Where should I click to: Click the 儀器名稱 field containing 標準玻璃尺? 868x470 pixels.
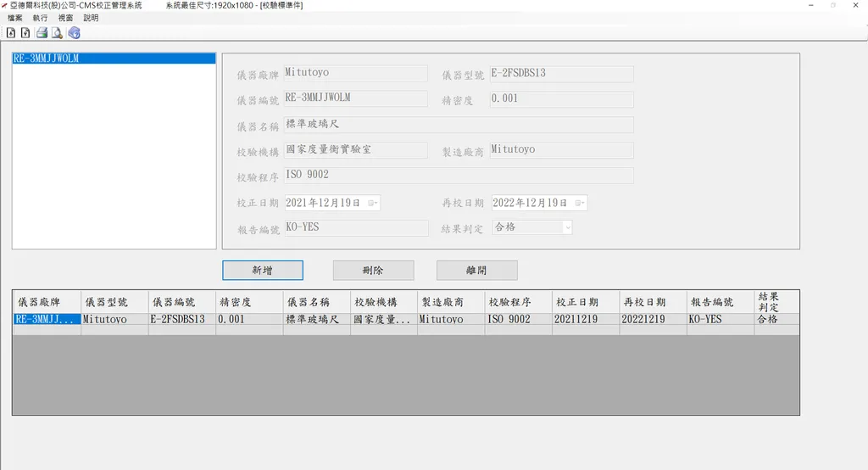point(459,125)
